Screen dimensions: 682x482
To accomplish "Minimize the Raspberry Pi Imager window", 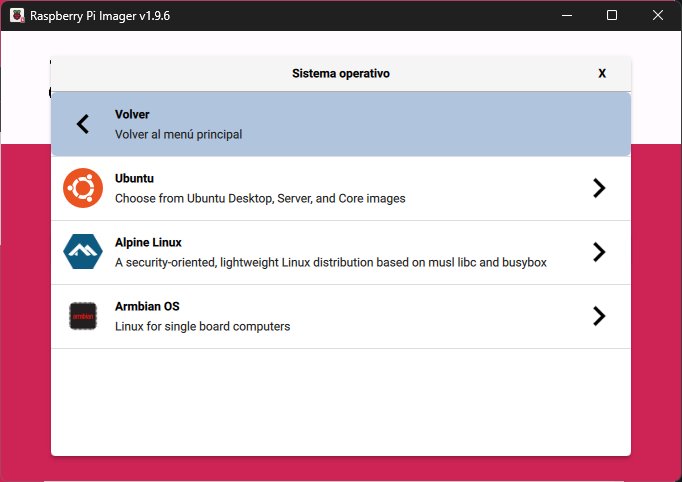I will [567, 16].
